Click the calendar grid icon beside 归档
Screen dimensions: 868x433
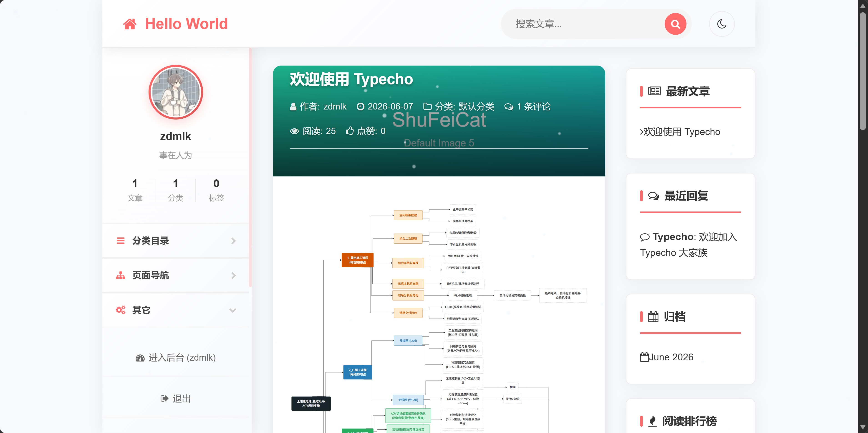[653, 317]
